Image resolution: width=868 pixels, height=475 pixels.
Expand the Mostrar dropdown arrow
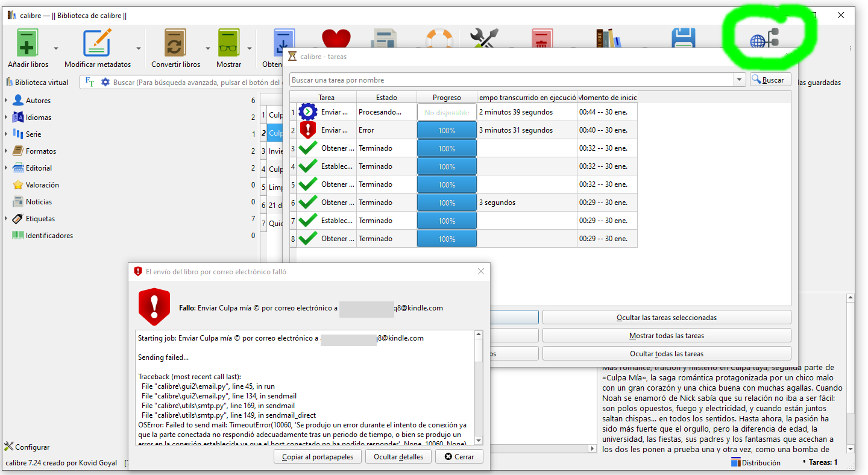point(249,48)
